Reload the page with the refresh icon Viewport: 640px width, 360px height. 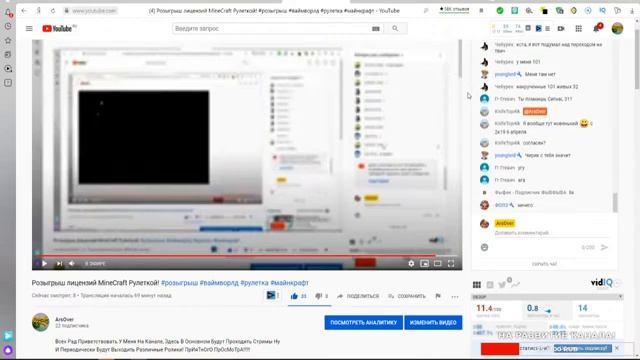53,11
